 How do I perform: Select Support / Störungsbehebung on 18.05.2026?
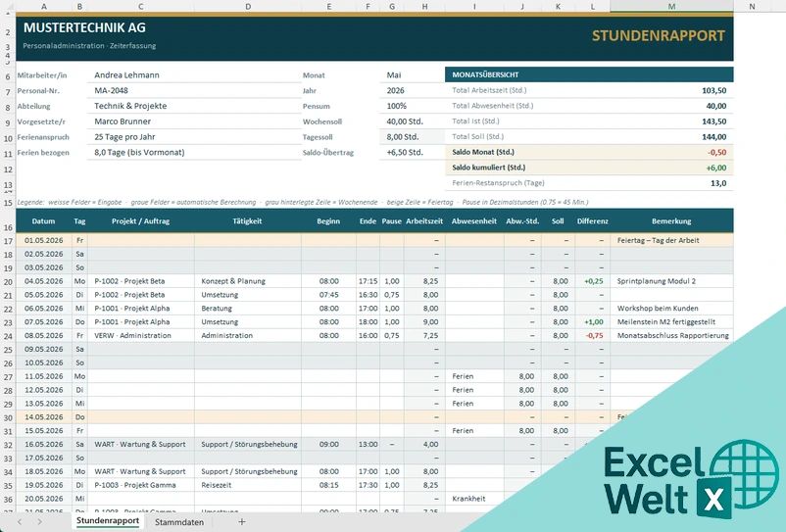(248, 471)
